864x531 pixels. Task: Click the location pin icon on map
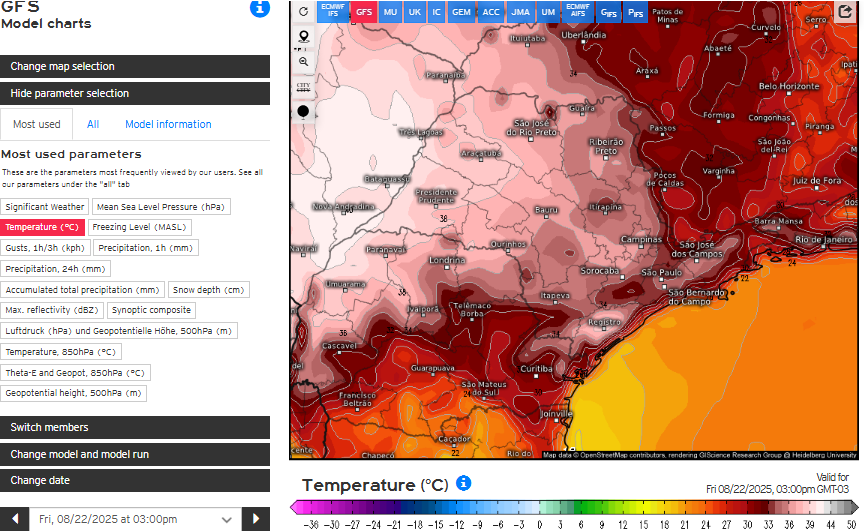303,37
